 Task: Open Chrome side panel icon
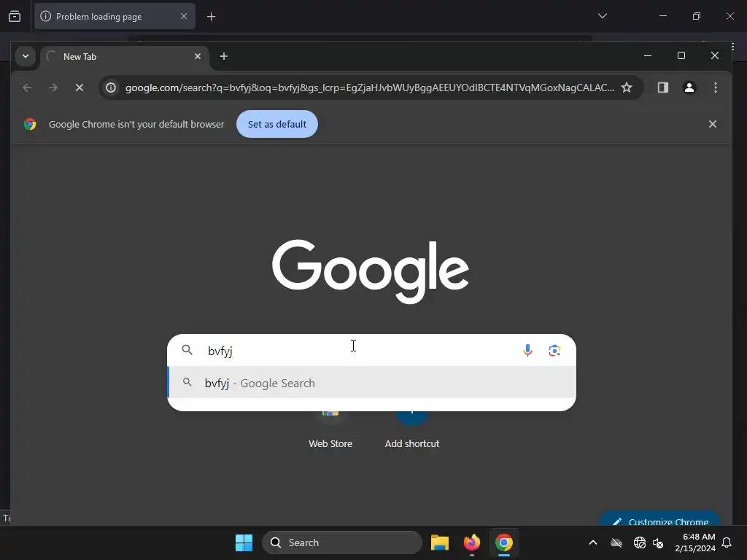tap(662, 87)
